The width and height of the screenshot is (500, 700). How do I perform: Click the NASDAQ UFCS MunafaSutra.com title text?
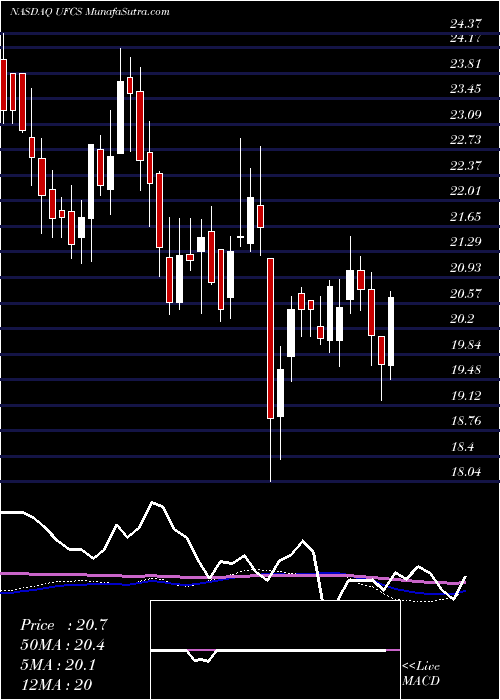89,12
